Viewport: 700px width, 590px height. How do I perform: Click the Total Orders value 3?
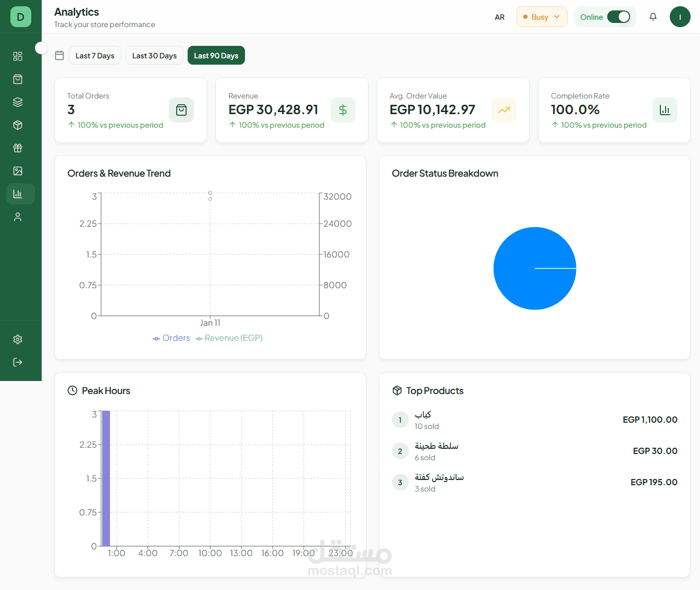[x=71, y=109]
